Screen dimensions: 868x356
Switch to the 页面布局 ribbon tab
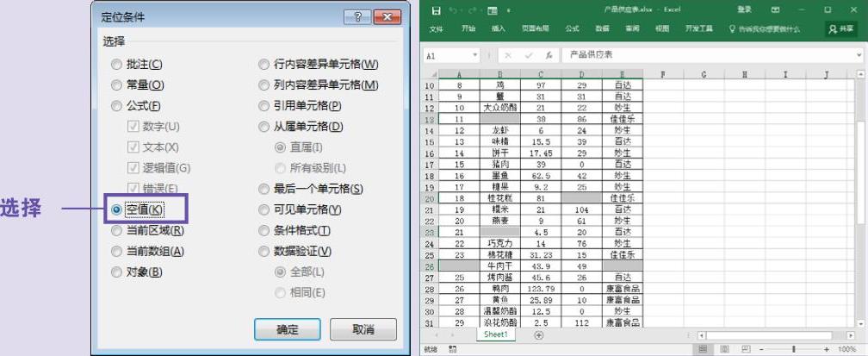[x=536, y=28]
